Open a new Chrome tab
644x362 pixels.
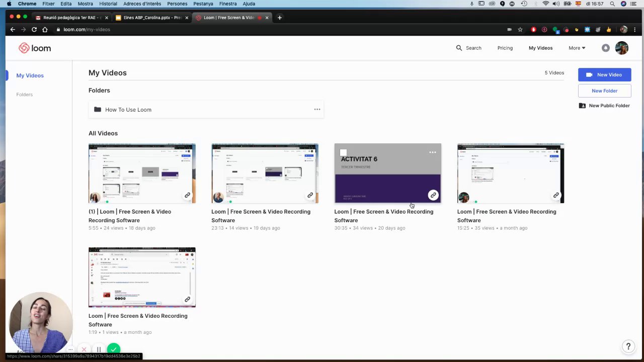[x=279, y=18]
